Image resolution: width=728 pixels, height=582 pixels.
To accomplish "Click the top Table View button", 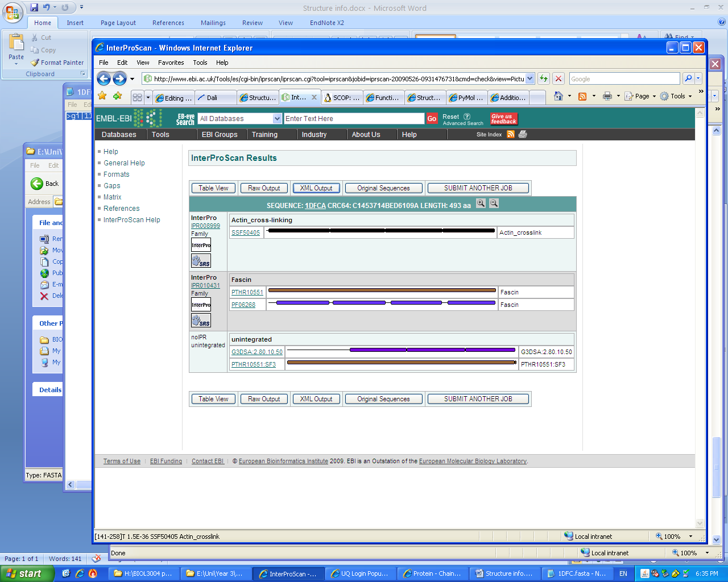I will 213,188.
